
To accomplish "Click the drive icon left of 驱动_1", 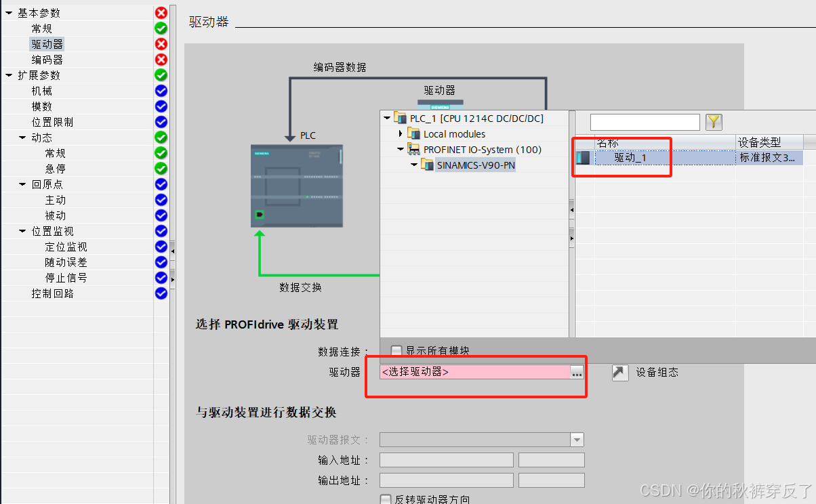I will (583, 158).
